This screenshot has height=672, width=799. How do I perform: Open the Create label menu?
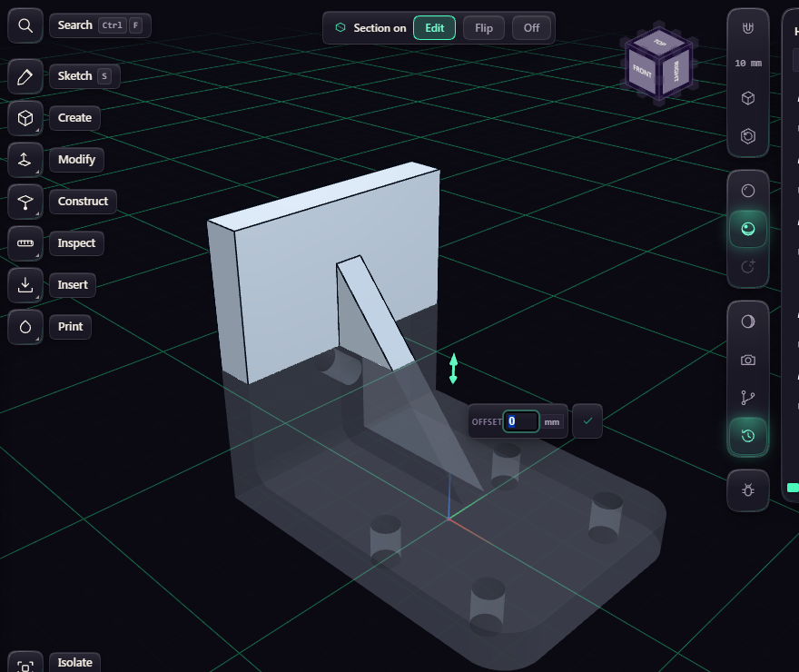tap(74, 118)
